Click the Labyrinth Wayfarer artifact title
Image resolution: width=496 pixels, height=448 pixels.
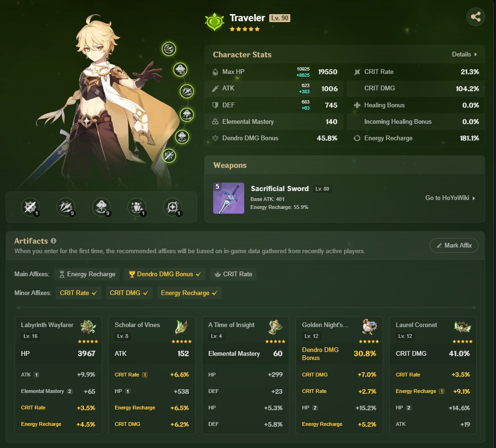point(47,325)
